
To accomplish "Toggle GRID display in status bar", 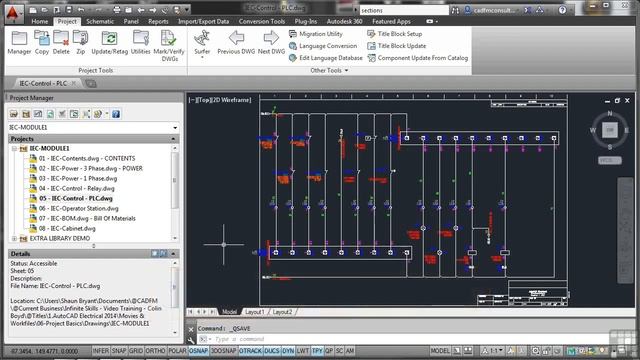I will pyautogui.click(x=136, y=351).
